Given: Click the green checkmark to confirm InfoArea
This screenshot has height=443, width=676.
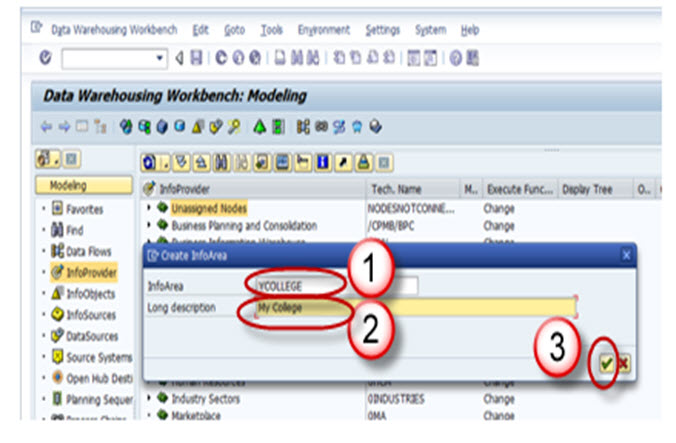Looking at the screenshot, I should pyautogui.click(x=606, y=365).
